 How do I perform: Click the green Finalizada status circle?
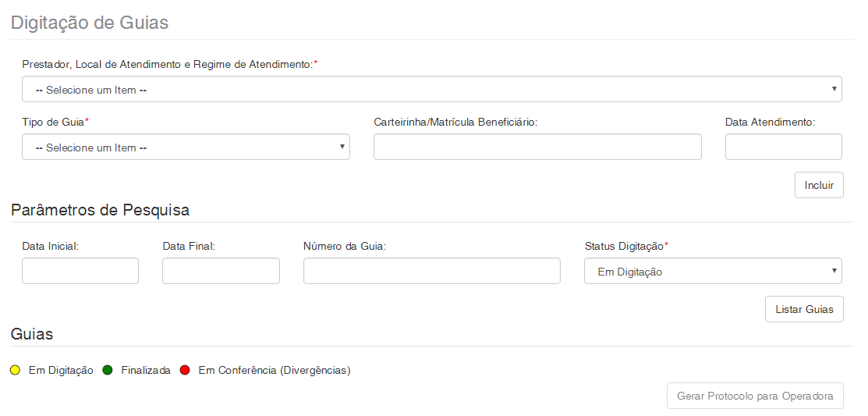(108, 371)
